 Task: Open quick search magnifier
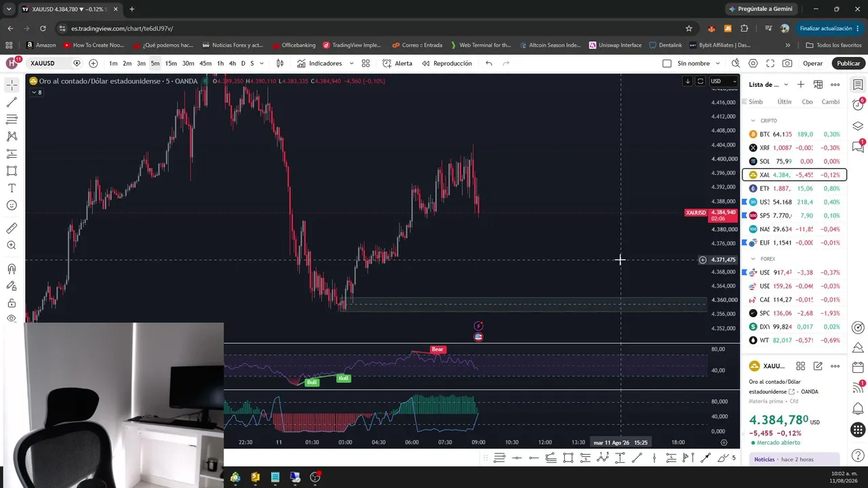736,63
